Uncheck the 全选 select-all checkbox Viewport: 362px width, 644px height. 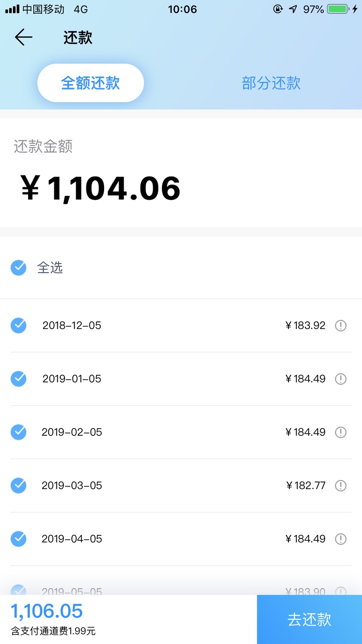pos(19,268)
